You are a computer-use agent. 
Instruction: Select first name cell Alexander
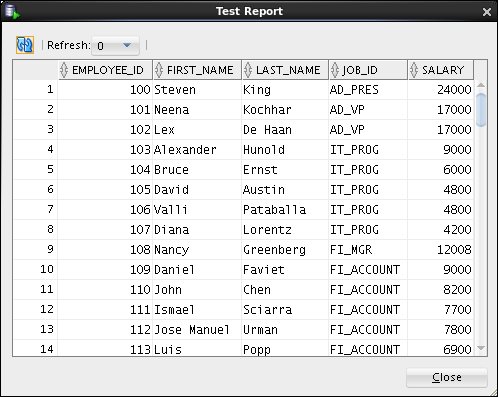(x=197, y=150)
